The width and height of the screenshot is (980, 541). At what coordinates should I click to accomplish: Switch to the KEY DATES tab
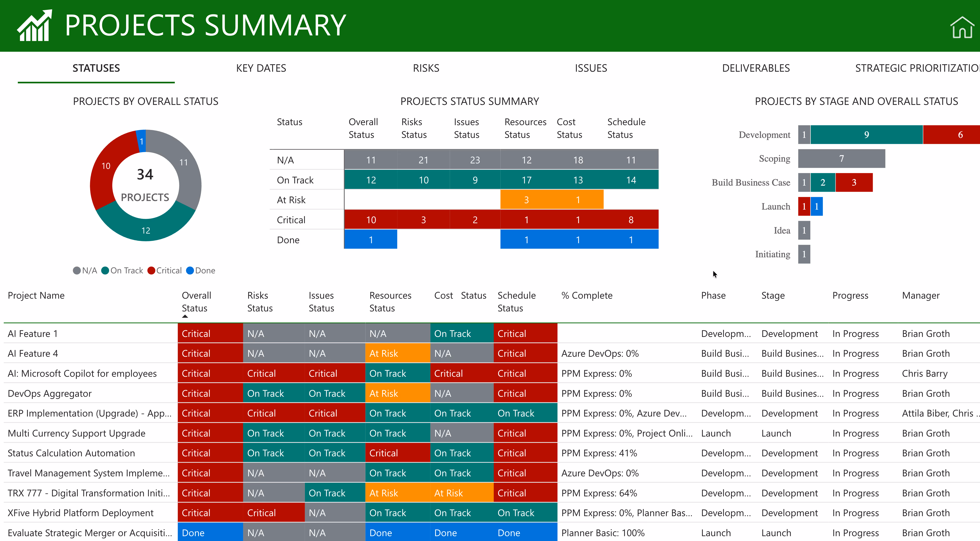261,68
